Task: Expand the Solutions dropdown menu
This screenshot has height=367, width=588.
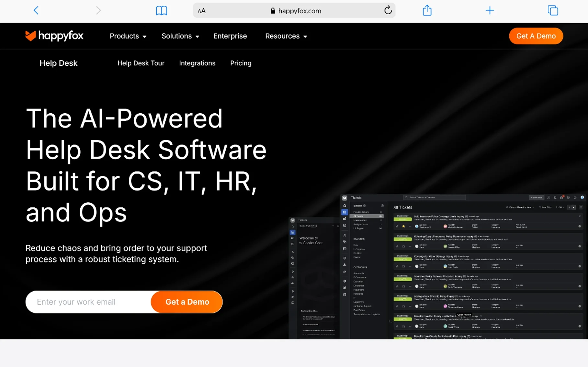Action: 180,36
